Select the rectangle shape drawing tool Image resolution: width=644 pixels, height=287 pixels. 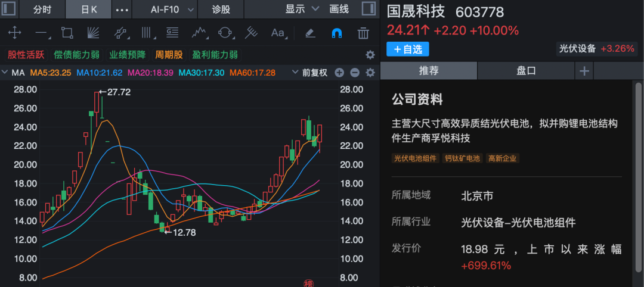click(67, 33)
